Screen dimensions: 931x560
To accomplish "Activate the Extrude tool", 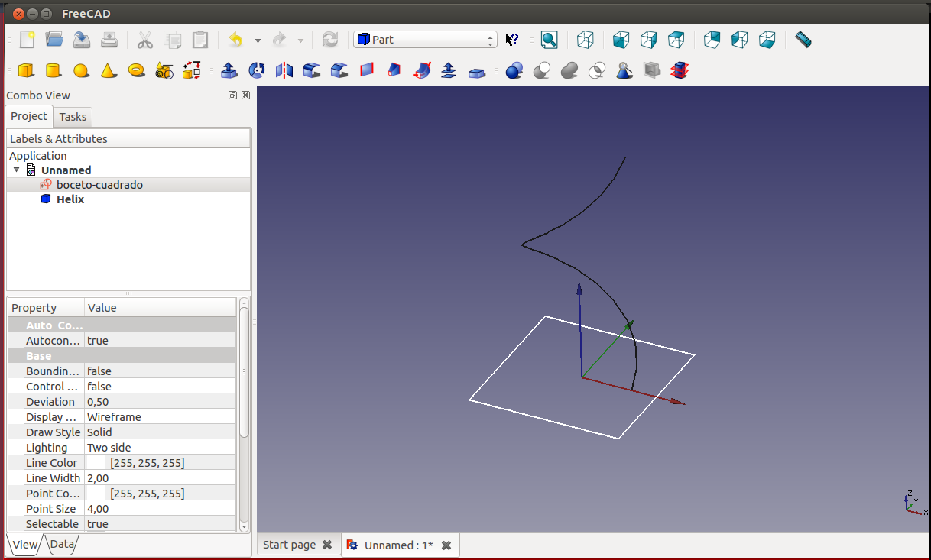I will point(229,71).
